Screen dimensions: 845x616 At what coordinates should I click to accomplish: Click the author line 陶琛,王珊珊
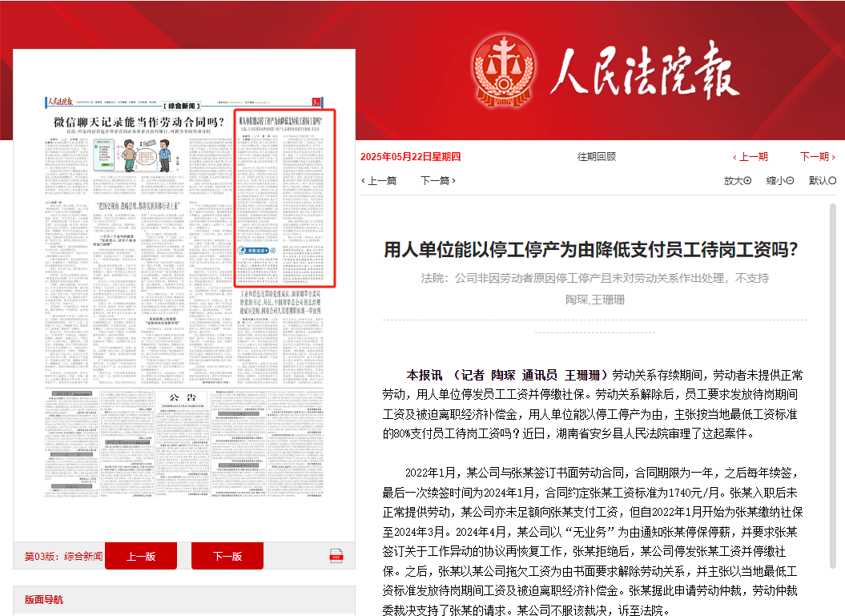point(595,300)
